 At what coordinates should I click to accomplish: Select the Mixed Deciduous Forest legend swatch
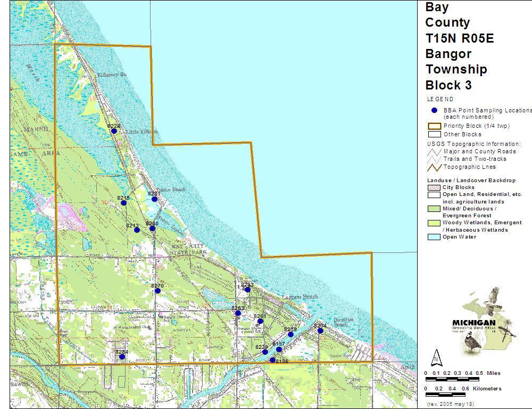pos(435,209)
